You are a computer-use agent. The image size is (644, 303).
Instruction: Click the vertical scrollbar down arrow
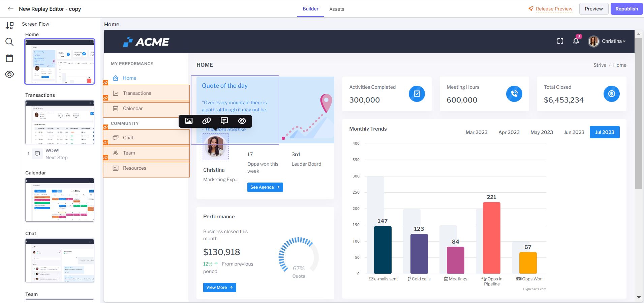point(639,297)
